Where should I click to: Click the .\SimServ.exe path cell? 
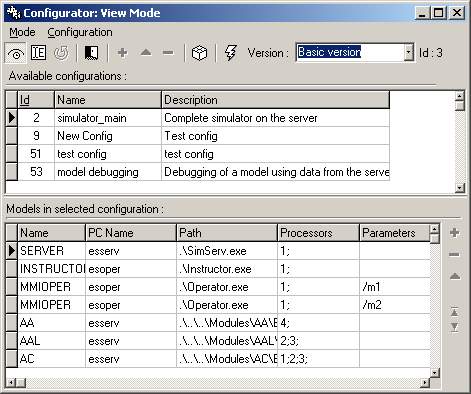tap(227, 251)
